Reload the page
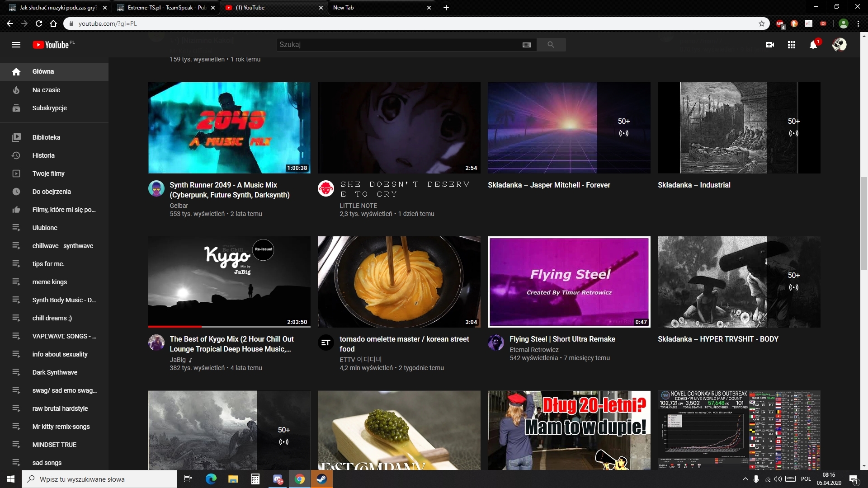 pyautogui.click(x=39, y=23)
